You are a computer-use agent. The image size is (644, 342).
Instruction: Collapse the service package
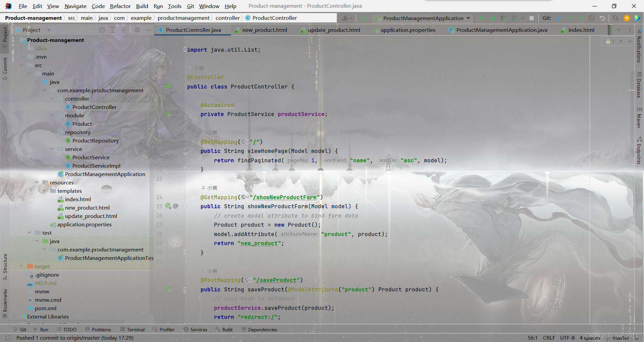(52, 149)
